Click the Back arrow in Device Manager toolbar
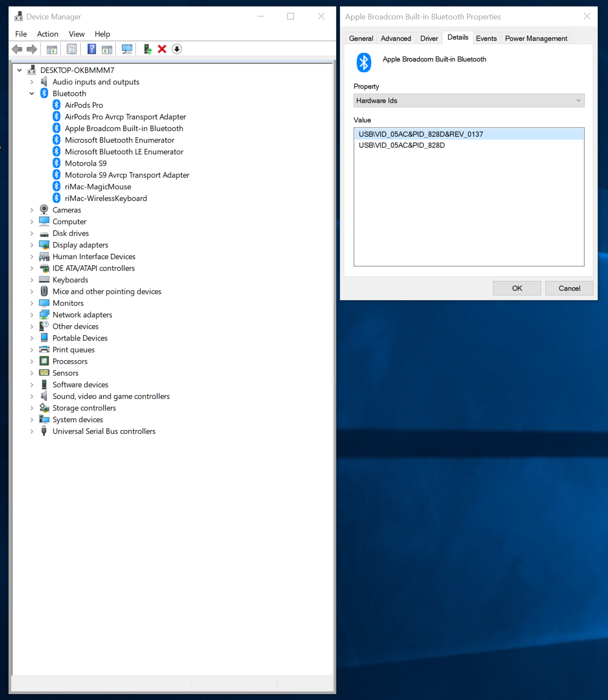Viewport: 608px width, 700px height. pos(17,49)
